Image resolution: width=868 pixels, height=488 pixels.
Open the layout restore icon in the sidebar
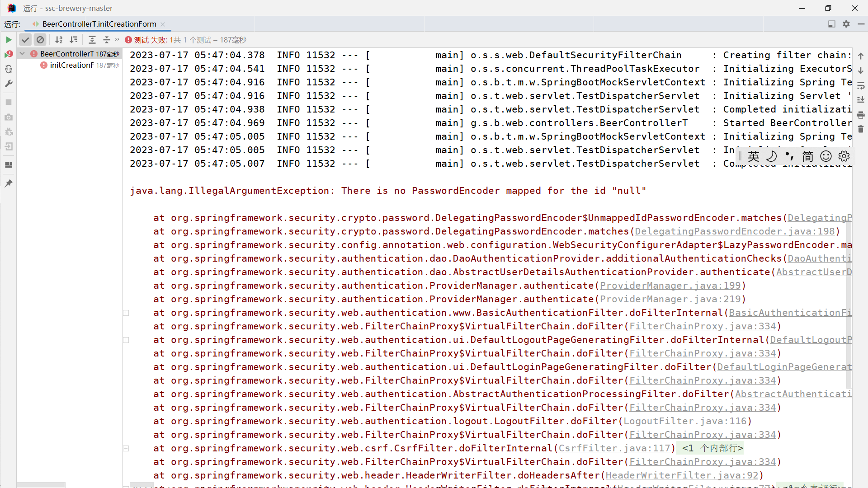(9, 165)
